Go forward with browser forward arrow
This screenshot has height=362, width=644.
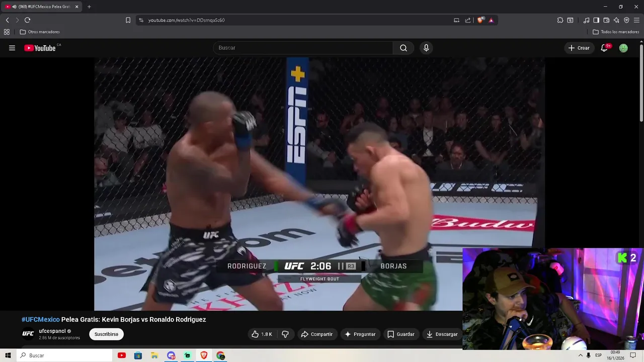[x=17, y=20]
